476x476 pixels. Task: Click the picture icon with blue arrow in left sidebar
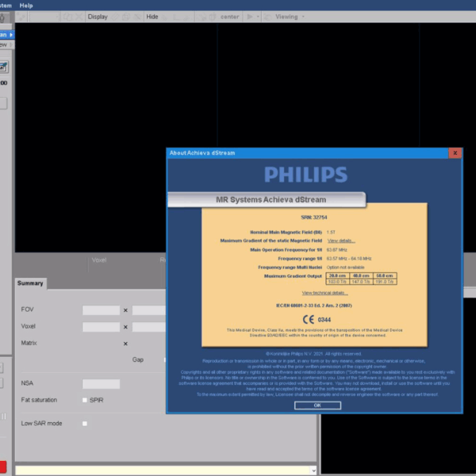[4, 67]
